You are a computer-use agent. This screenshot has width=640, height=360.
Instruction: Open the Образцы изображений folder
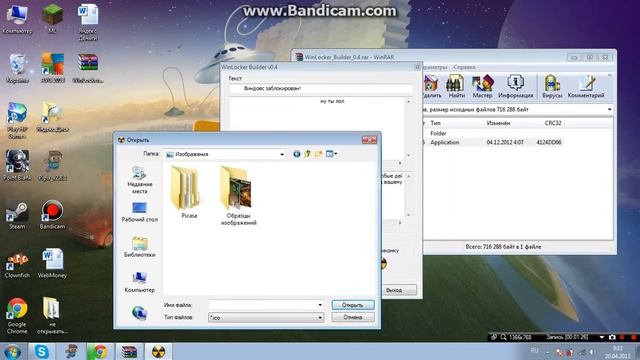point(238,195)
